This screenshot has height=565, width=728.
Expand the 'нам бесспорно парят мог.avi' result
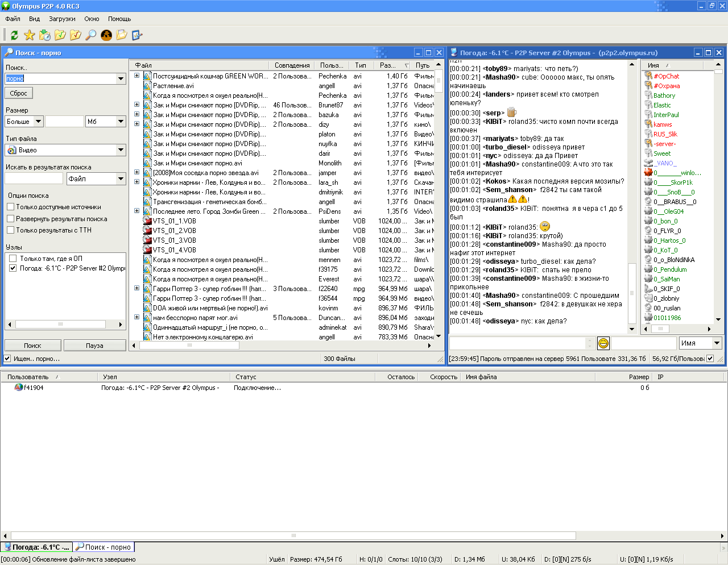[136, 318]
